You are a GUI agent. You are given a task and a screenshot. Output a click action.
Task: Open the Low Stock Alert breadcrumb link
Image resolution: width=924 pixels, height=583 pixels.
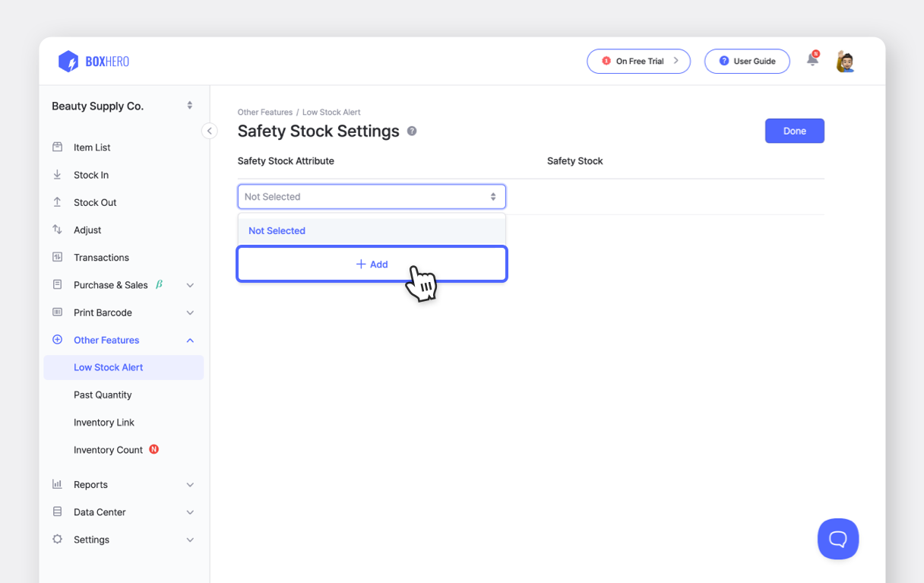[331, 112]
